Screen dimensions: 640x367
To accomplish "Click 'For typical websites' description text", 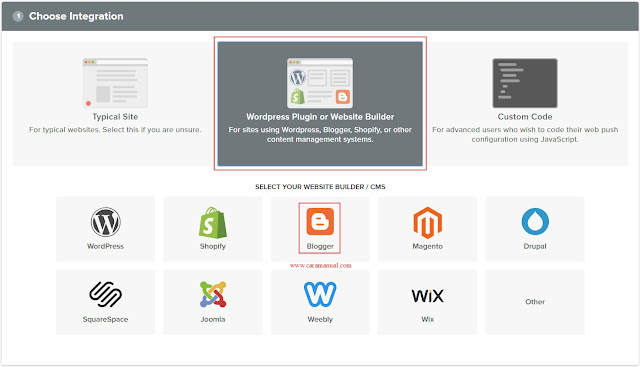I will click(115, 130).
